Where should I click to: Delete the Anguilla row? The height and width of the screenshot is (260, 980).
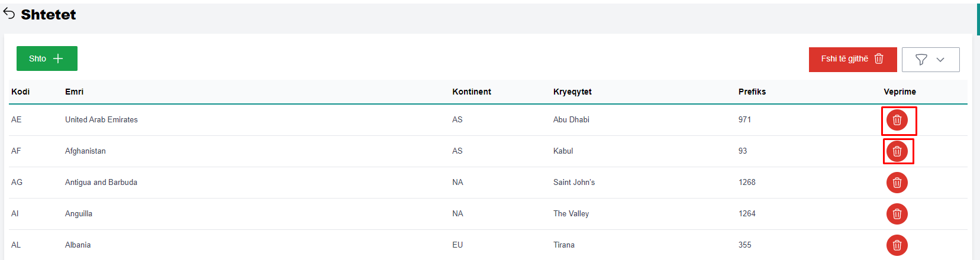point(897,214)
